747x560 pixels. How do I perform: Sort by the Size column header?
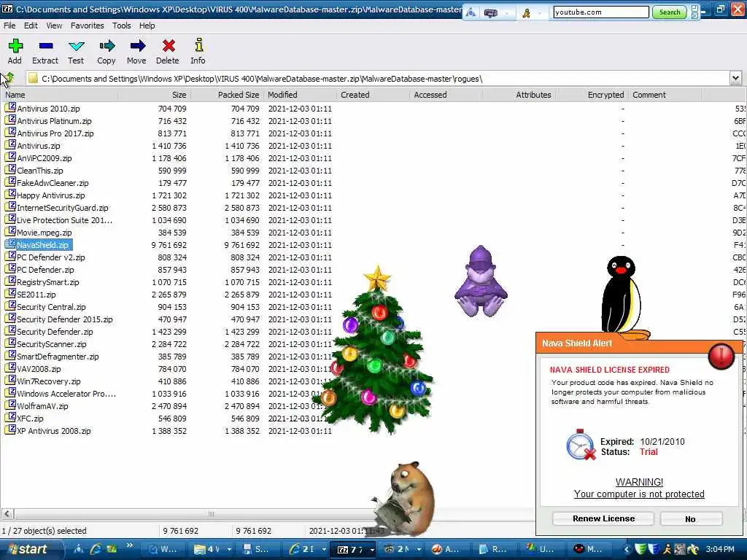[154, 95]
